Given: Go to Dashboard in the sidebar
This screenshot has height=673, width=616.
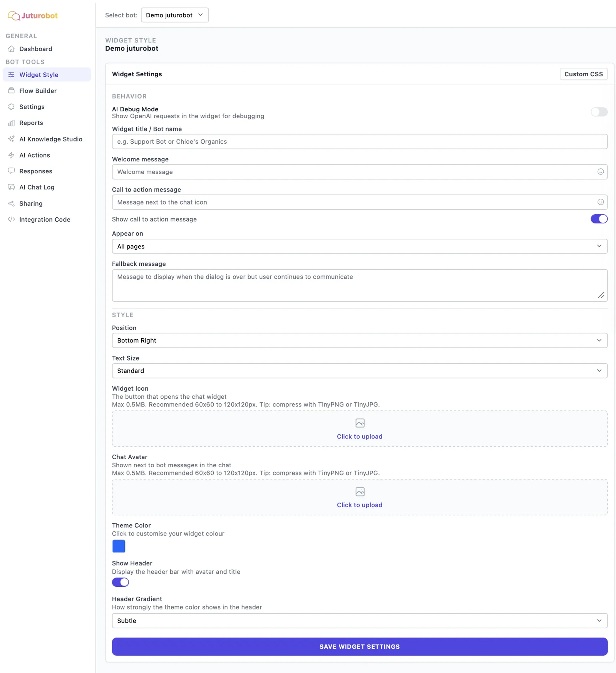Looking at the screenshot, I should 47,49.
